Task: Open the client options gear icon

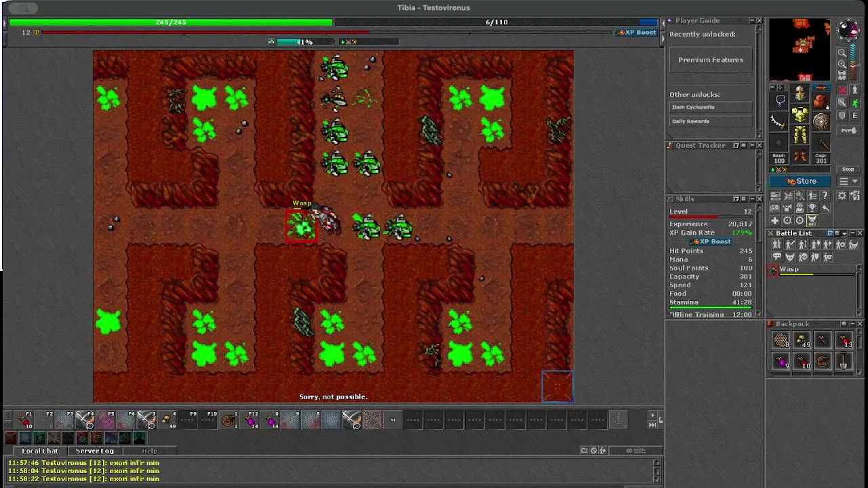Action: [842, 195]
